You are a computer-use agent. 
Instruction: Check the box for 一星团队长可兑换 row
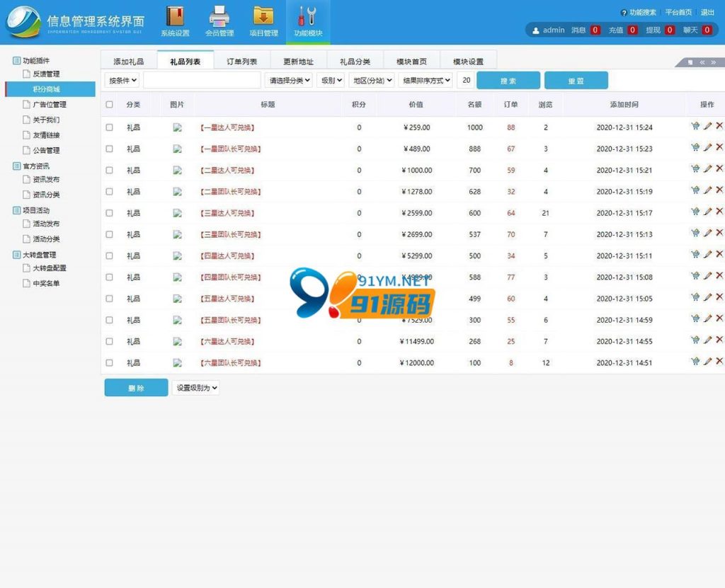click(x=109, y=149)
